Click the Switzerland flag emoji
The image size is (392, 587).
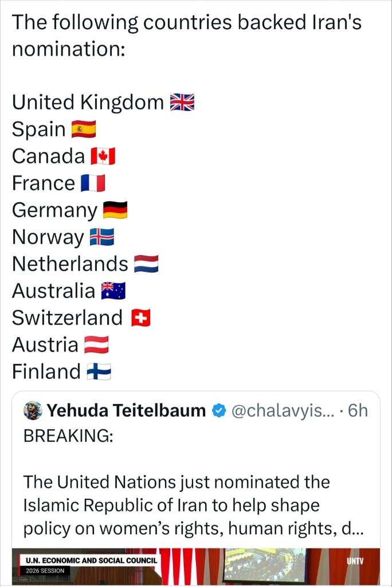[140, 318]
